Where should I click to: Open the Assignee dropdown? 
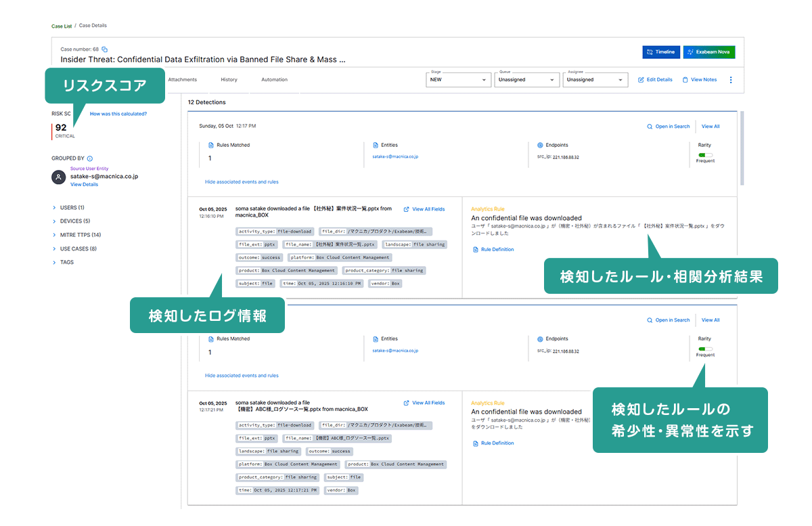pos(595,80)
